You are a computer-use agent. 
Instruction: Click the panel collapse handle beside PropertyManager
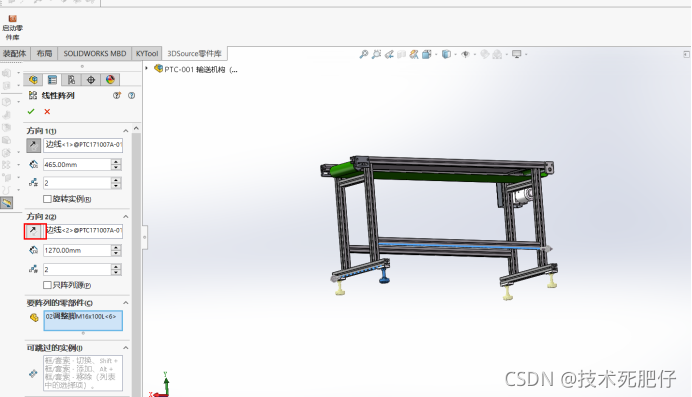[144, 237]
